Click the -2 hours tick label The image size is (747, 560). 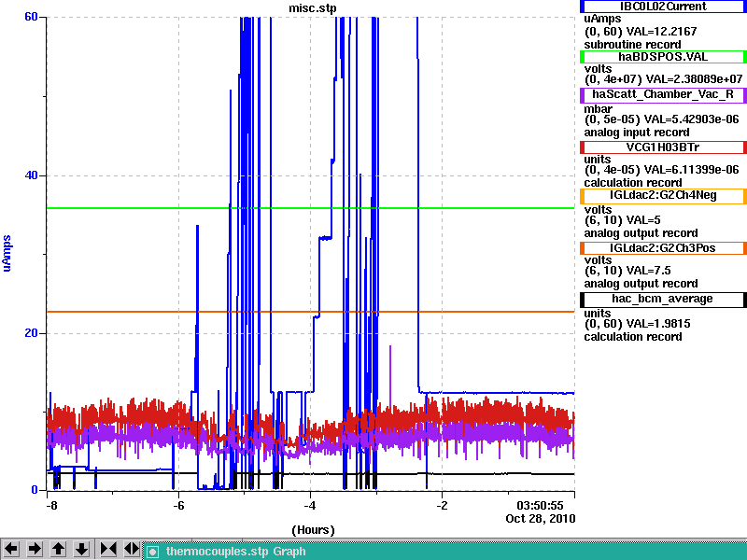[442, 505]
